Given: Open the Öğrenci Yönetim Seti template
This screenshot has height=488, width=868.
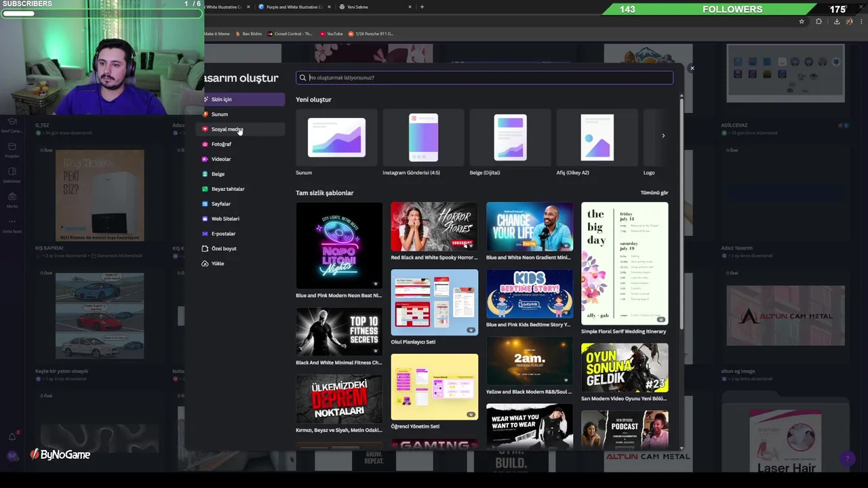Looking at the screenshot, I should 434,387.
